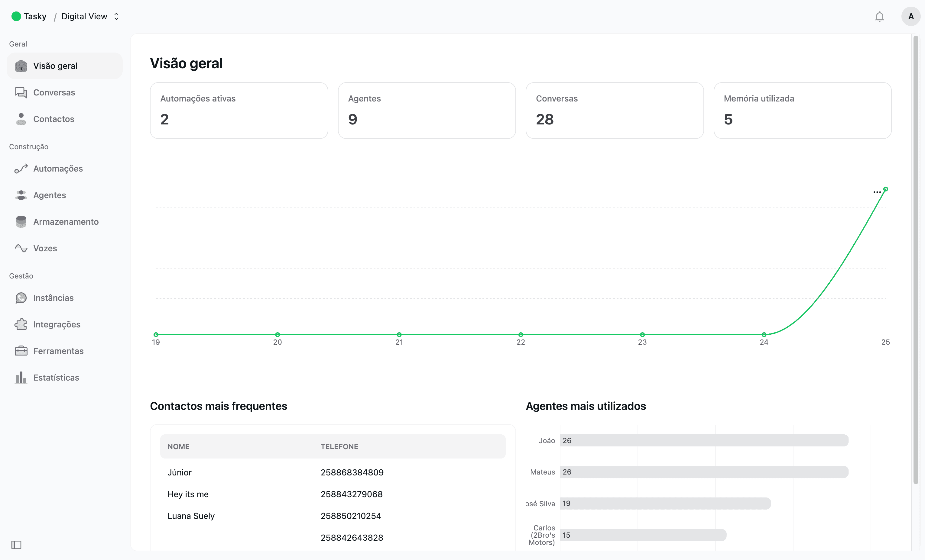The width and height of the screenshot is (925, 560).
Task: Click the notifications bell icon
Action: [879, 17]
